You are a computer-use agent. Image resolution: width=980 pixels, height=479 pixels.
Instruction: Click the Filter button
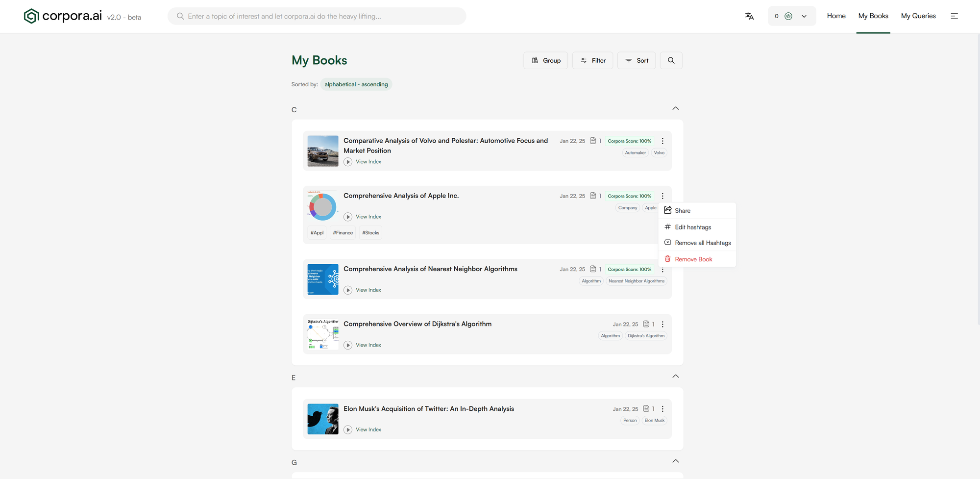[592, 60]
